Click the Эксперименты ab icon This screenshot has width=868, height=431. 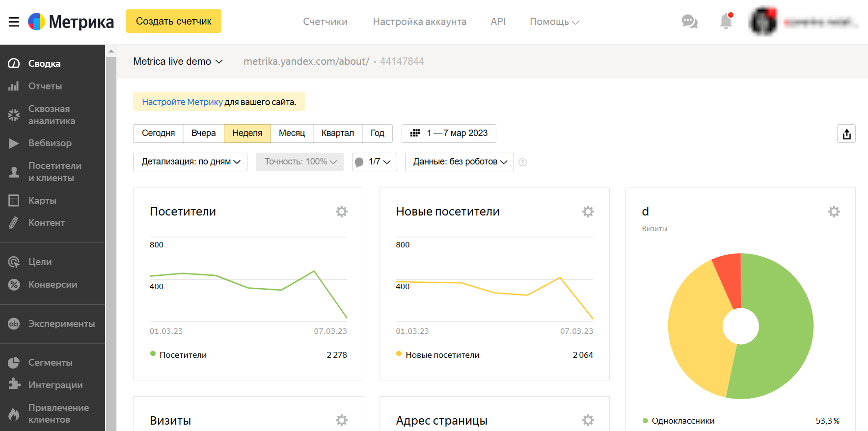14,324
